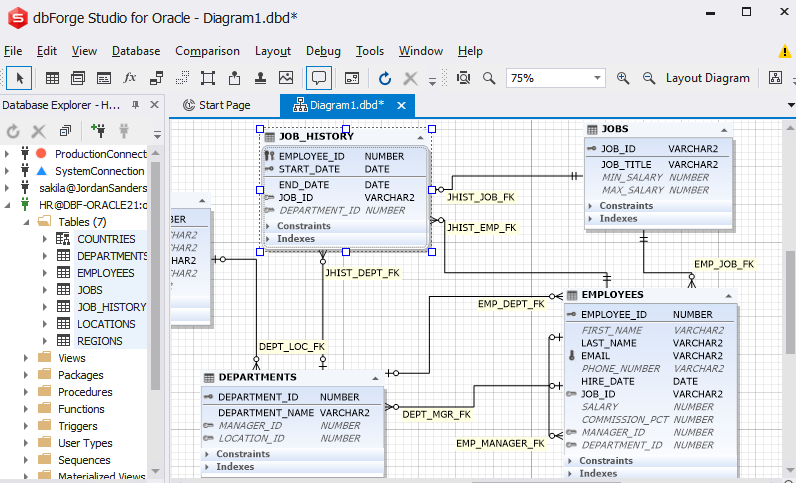
Task: Toggle the note comment tool button
Action: pyautogui.click(x=319, y=78)
